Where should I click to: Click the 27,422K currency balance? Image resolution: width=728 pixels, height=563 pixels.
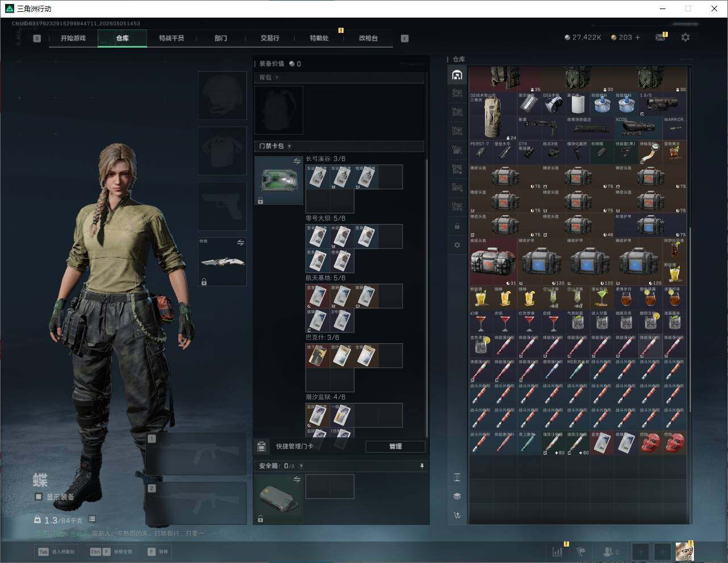pyautogui.click(x=583, y=37)
